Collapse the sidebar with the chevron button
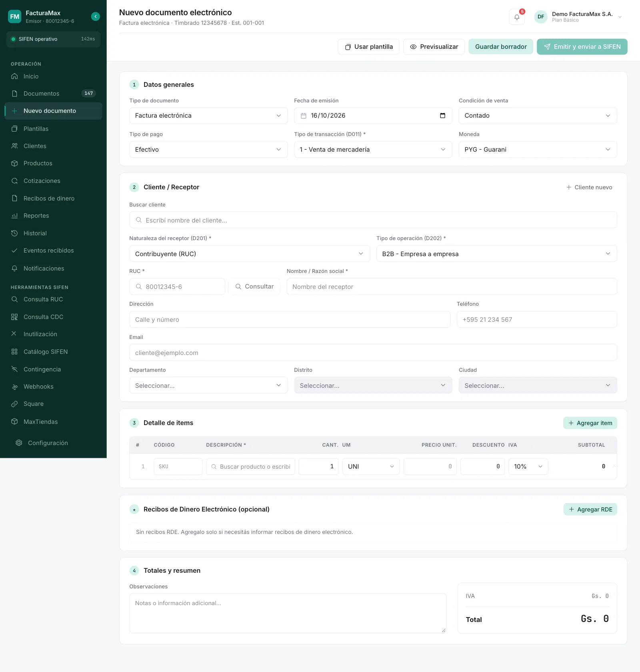The height and width of the screenshot is (672, 640). click(95, 16)
